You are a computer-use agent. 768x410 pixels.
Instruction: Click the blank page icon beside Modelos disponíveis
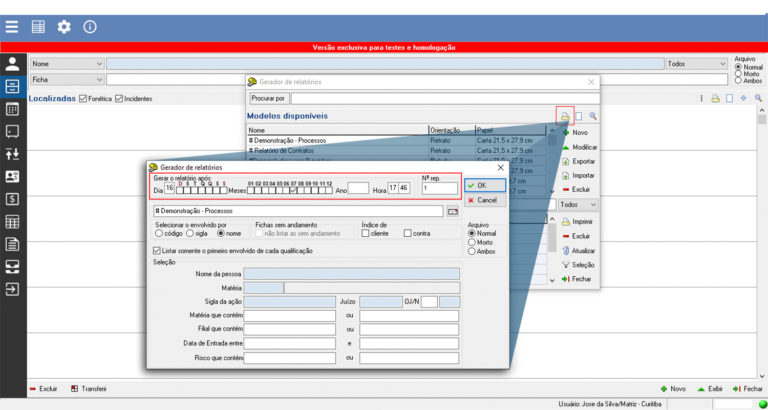[x=579, y=116]
